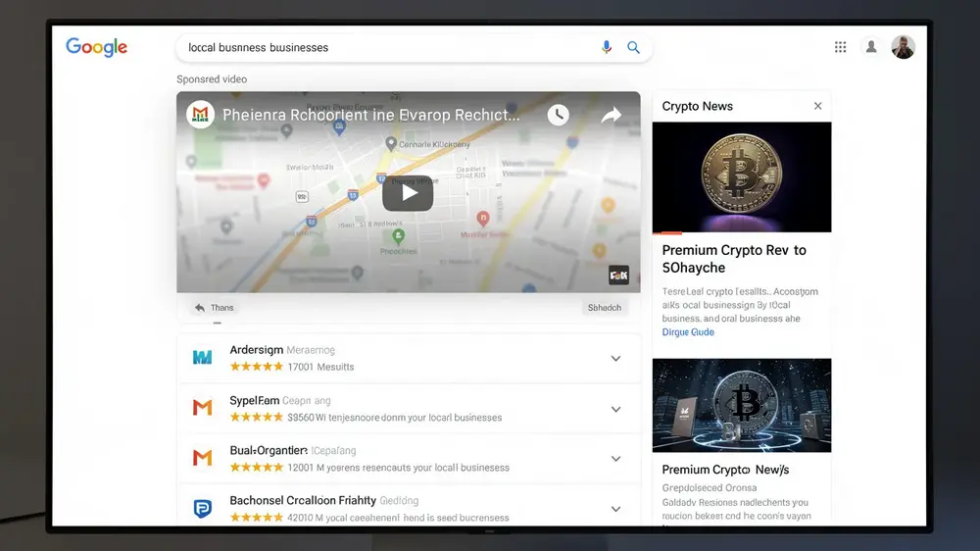Viewport: 980px width, 551px height.
Task: Close the Crypto News panel
Action: [817, 106]
